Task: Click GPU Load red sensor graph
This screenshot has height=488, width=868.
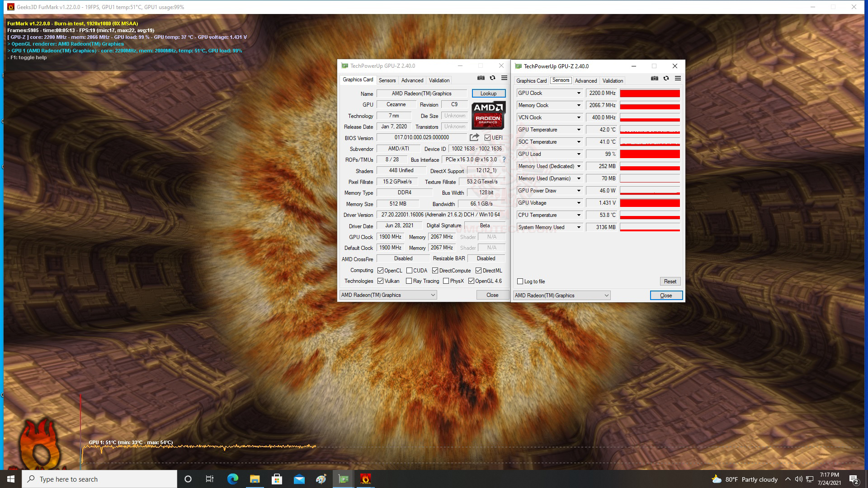Action: click(650, 154)
